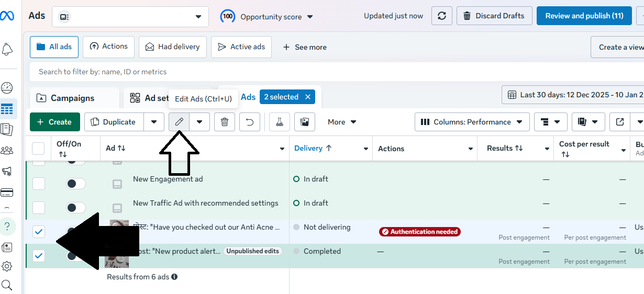Open the Opportunity score dropdown

267,17
